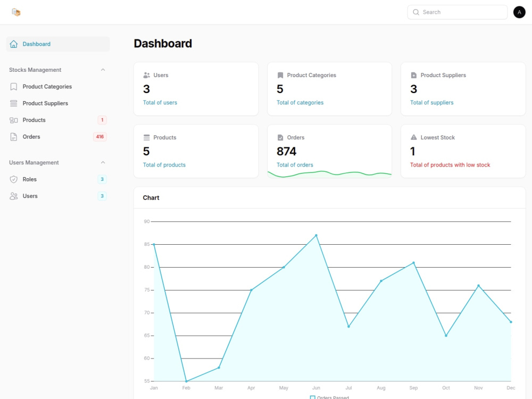Click the Aug data point on chart
Image resolution: width=532 pixels, height=399 pixels.
point(381,281)
